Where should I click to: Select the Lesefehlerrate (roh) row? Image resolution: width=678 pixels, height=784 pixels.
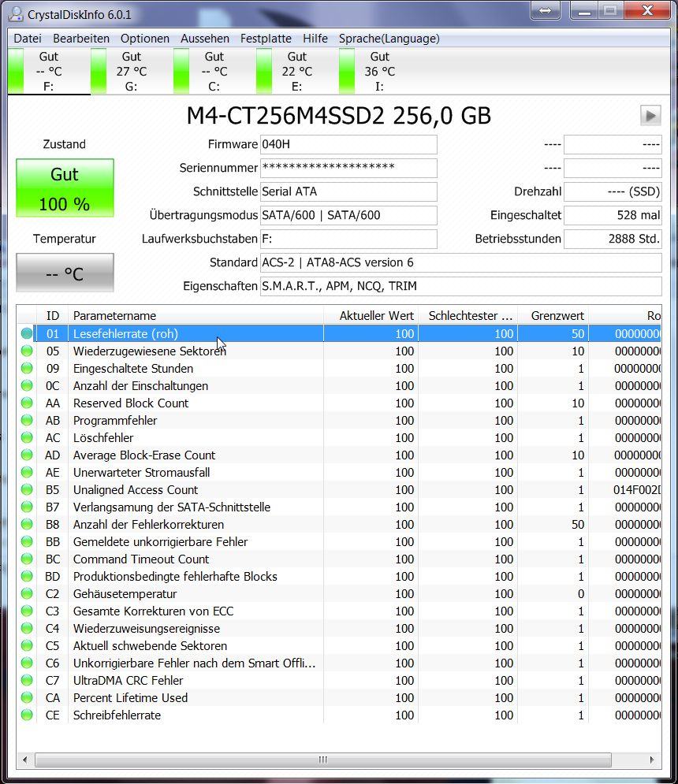339,333
